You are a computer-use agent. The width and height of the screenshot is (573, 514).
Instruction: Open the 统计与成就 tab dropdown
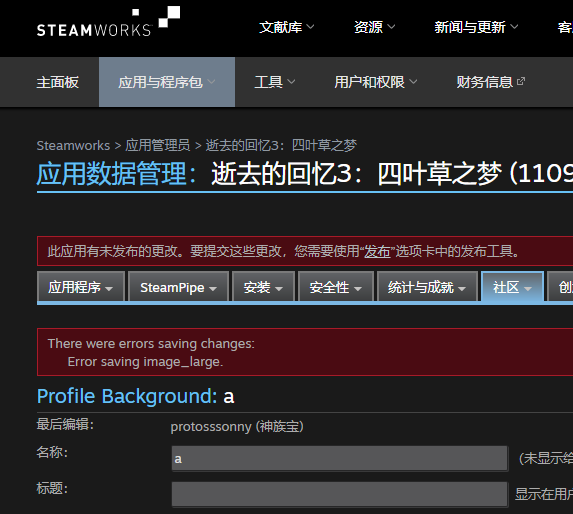click(x=427, y=287)
